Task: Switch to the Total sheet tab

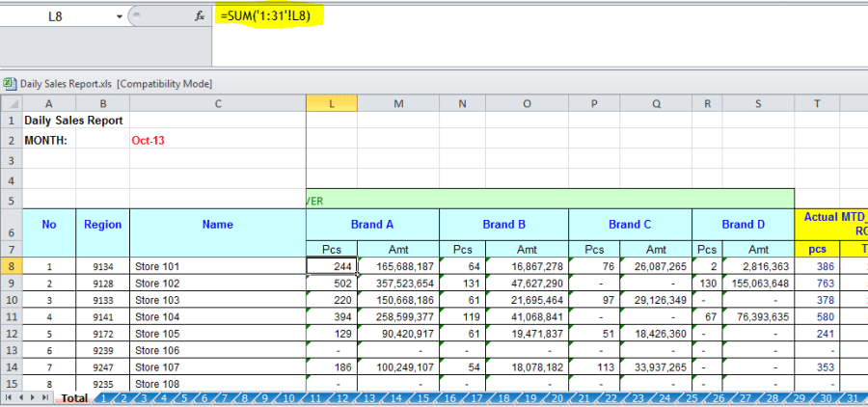Action: pyautogui.click(x=73, y=397)
